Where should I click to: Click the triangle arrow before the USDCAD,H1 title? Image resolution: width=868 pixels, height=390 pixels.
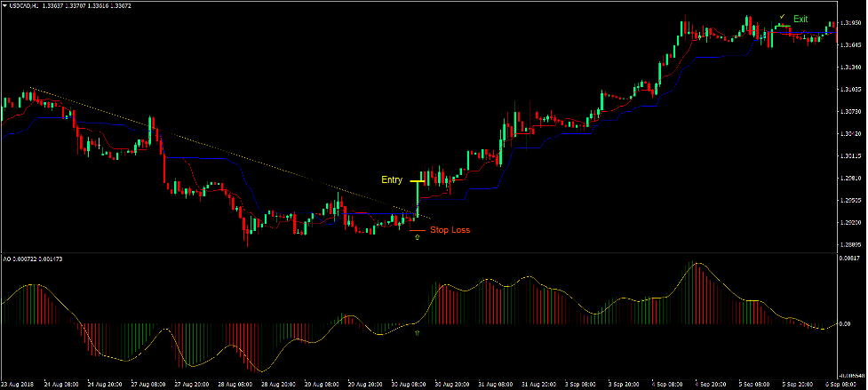(x=4, y=5)
